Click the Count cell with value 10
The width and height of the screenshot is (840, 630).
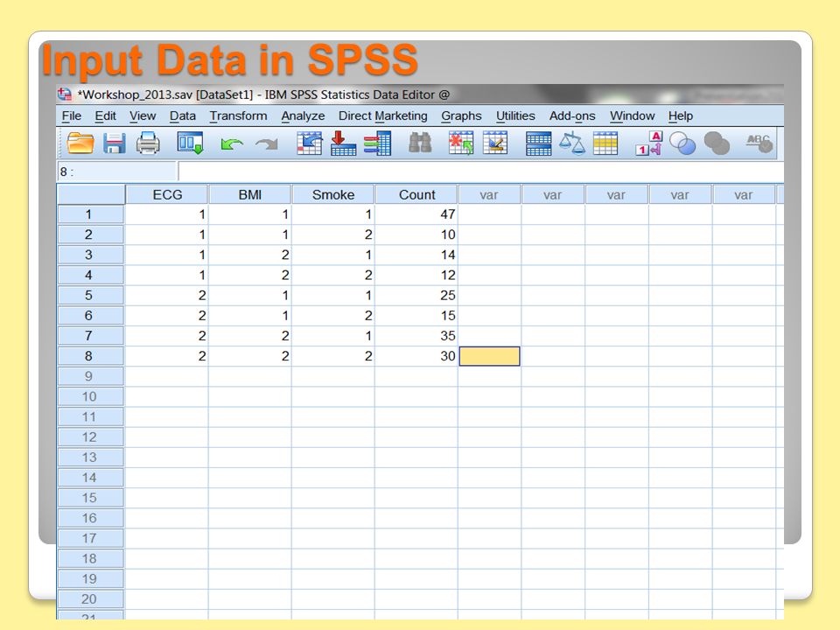[x=416, y=234]
